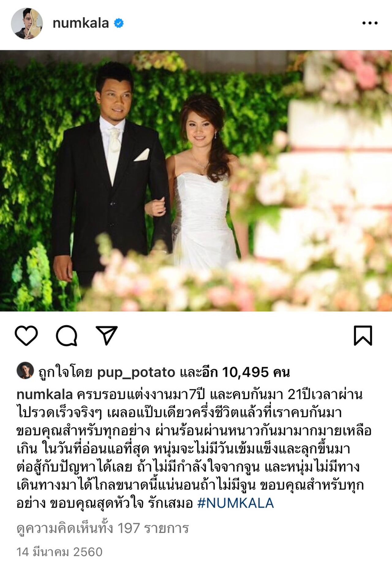Tap the small liker avatar beside ถูกใจโดย

point(25,370)
